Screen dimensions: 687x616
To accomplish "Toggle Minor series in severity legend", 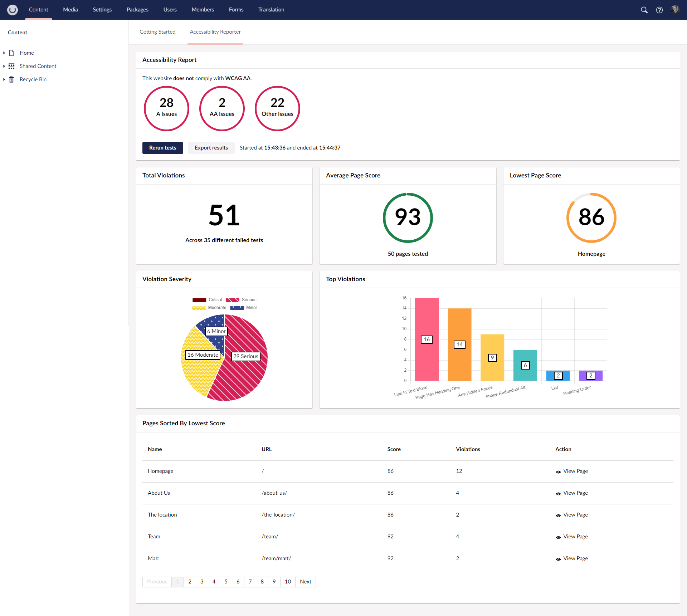I will pos(237,308).
